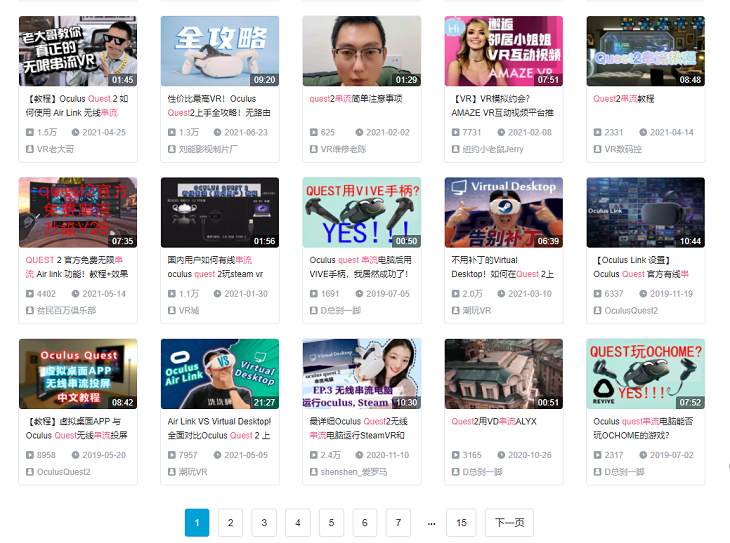730x543 pixels.
Task: Click the play count icon next to 2.0万
Action: pos(456,294)
